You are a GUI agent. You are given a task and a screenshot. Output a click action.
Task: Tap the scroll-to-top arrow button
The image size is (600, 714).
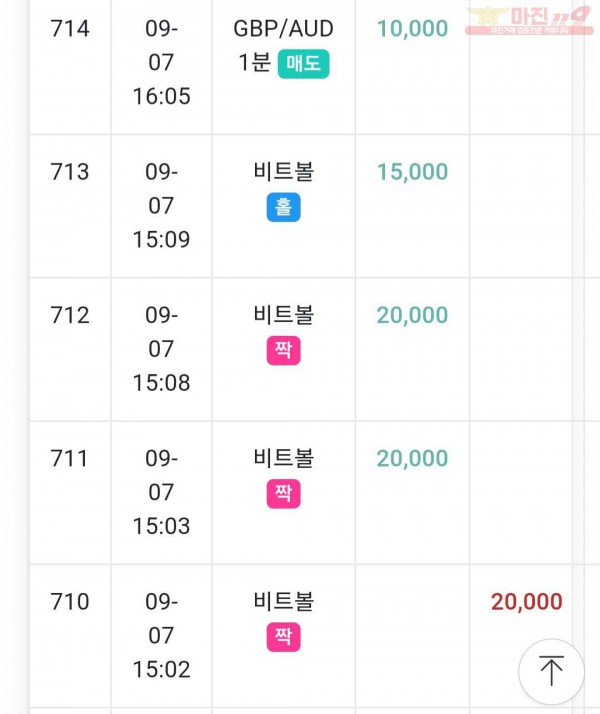click(x=551, y=671)
